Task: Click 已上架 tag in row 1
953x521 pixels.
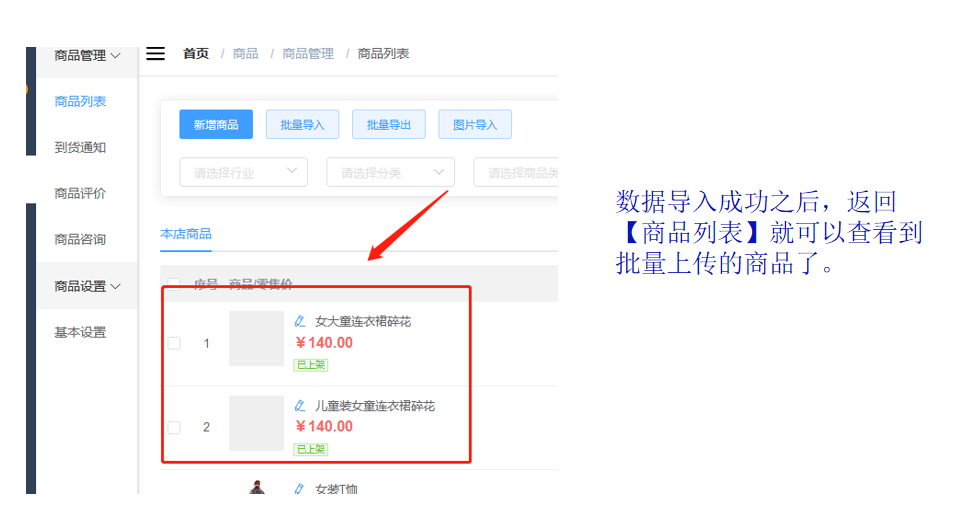Action: point(311,365)
